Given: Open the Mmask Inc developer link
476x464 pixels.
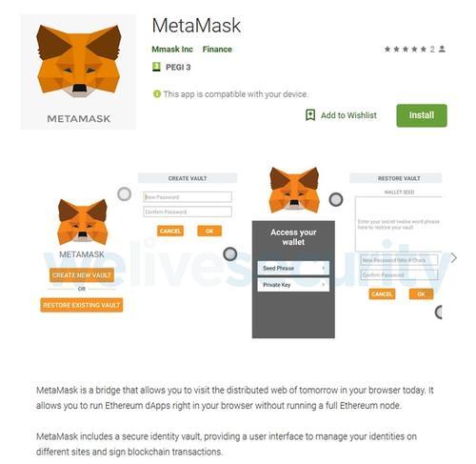Looking at the screenshot, I should pyautogui.click(x=172, y=50).
